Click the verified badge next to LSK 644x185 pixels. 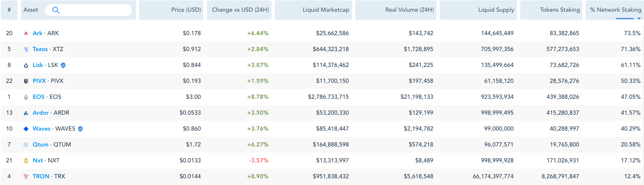point(63,65)
